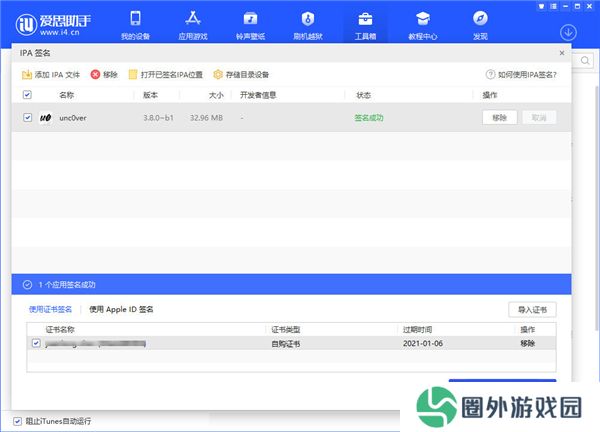The height and width of the screenshot is (432, 600).
Task: Click 导入证书 button
Action: tap(532, 310)
